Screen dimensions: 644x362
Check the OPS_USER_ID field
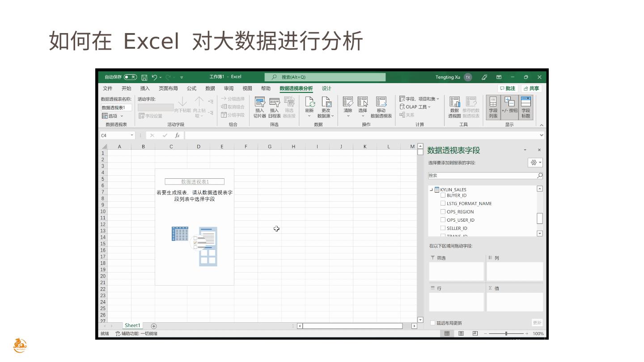point(443,220)
